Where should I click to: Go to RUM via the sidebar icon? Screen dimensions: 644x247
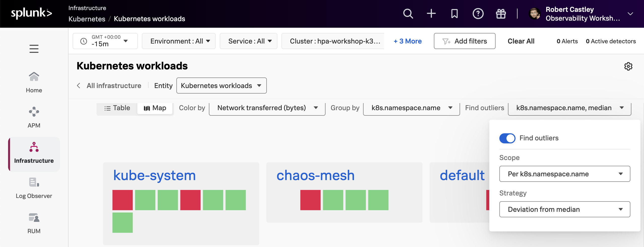(34, 222)
